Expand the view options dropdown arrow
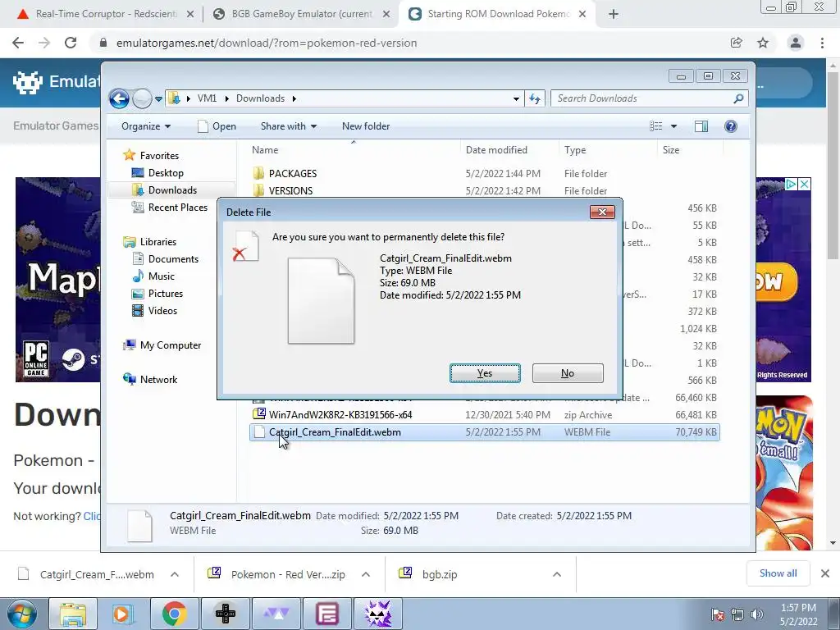840x630 pixels. pos(674,126)
